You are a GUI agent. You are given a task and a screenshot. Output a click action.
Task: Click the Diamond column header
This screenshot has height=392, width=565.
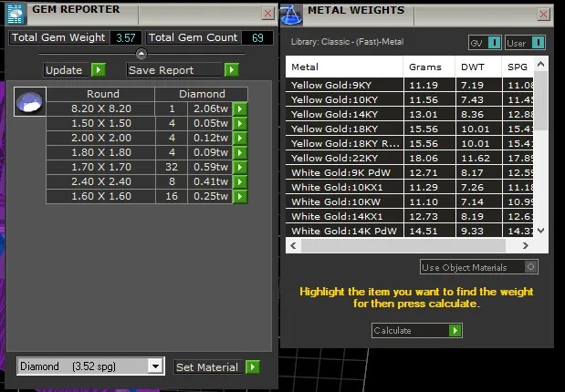tap(202, 94)
